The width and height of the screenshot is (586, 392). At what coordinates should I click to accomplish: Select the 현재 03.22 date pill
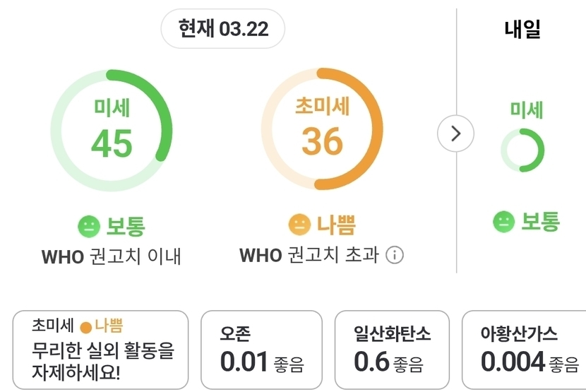[x=222, y=29]
